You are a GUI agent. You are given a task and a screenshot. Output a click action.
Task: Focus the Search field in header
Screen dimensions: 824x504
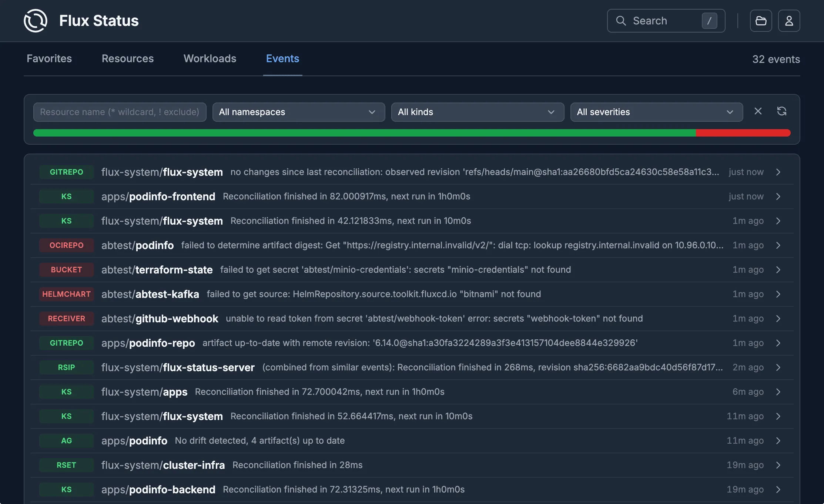pos(666,21)
